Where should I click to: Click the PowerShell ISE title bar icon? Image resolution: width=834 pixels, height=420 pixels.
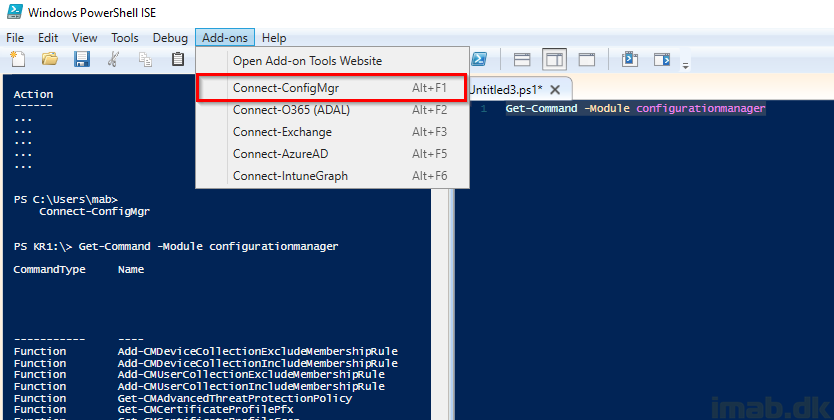pos(14,11)
